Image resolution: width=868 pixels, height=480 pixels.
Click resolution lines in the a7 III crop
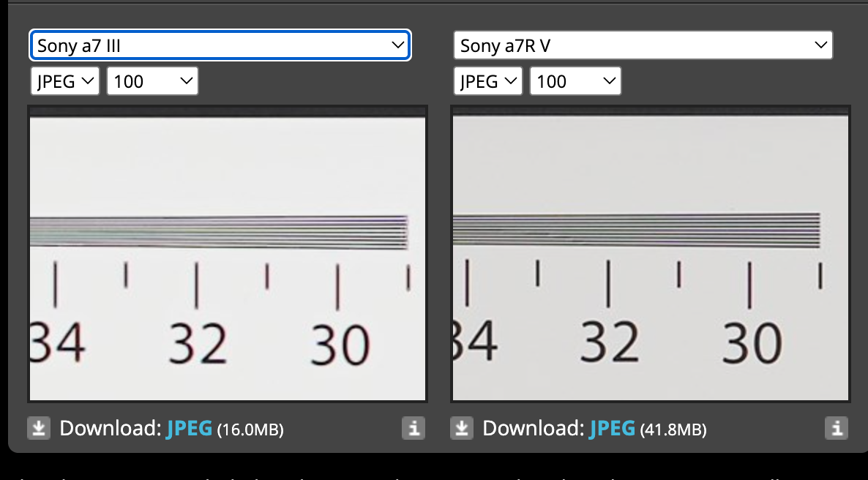point(218,233)
